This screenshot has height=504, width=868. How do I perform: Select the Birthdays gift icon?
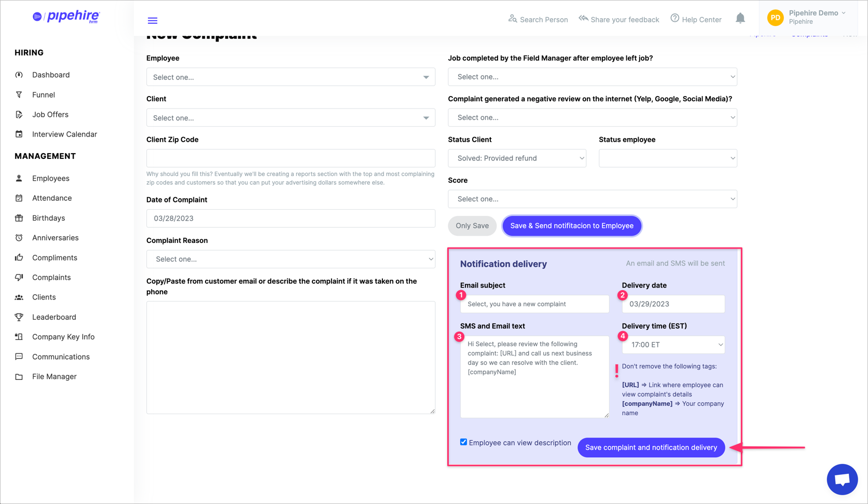pos(19,218)
